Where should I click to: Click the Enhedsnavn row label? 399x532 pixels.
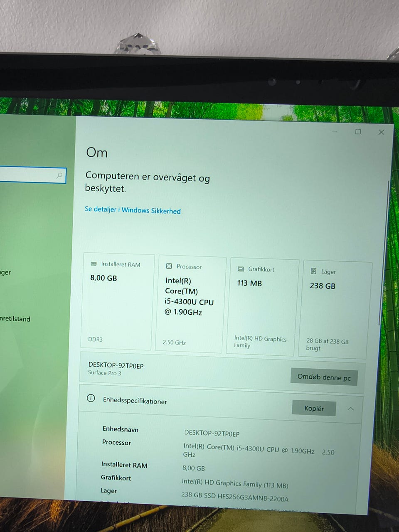pyautogui.click(x=121, y=429)
